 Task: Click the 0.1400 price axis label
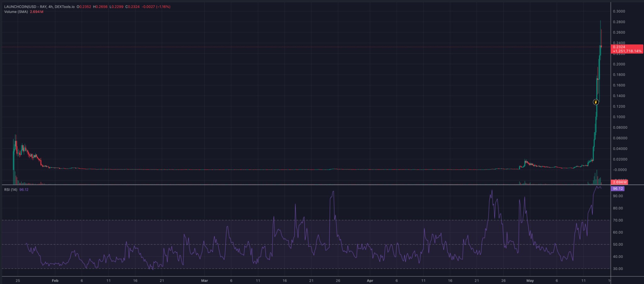619,96
